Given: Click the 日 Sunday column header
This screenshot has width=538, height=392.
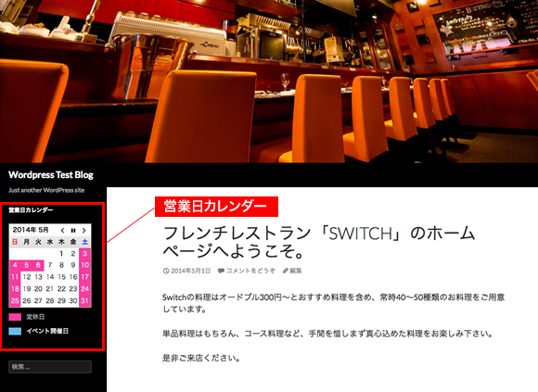Looking at the screenshot, I should [x=15, y=242].
